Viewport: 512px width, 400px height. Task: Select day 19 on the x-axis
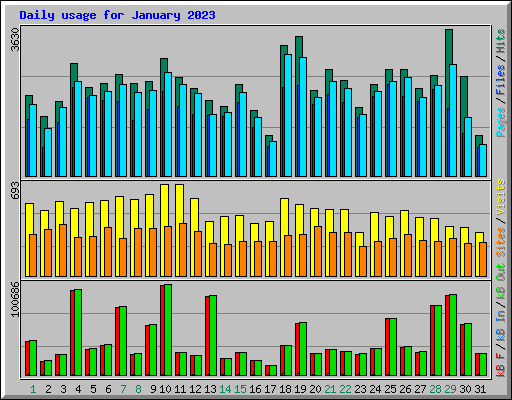point(300,389)
